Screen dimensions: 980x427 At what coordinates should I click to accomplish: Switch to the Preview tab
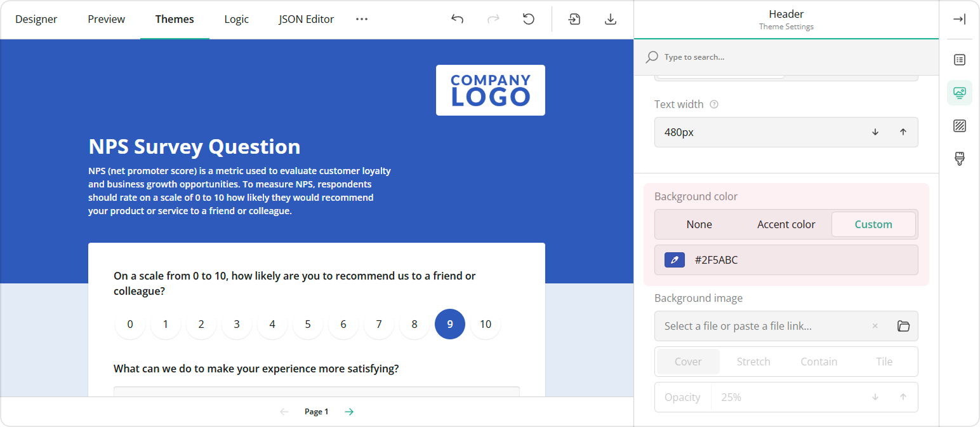pos(106,19)
